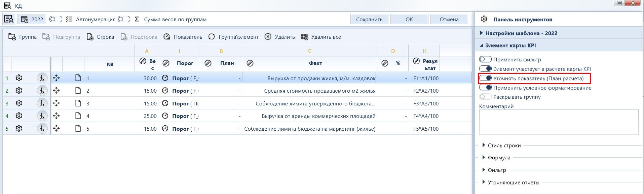Viewport: 644px width, 194px height.
Task: Toggle Применить фильтр switch
Action: (x=485, y=59)
